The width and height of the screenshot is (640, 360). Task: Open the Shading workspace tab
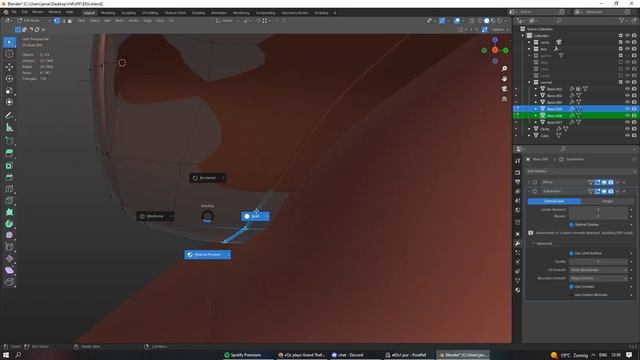tap(198, 13)
